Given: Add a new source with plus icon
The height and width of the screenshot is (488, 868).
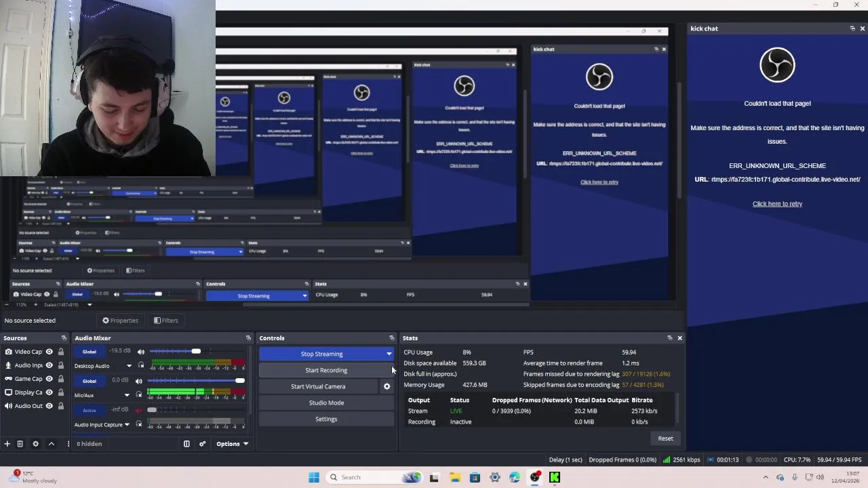Looking at the screenshot, I should point(7,444).
